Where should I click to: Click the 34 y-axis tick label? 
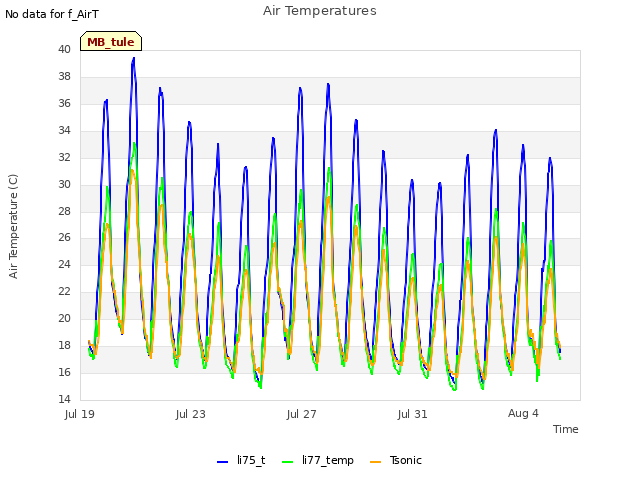64,130
